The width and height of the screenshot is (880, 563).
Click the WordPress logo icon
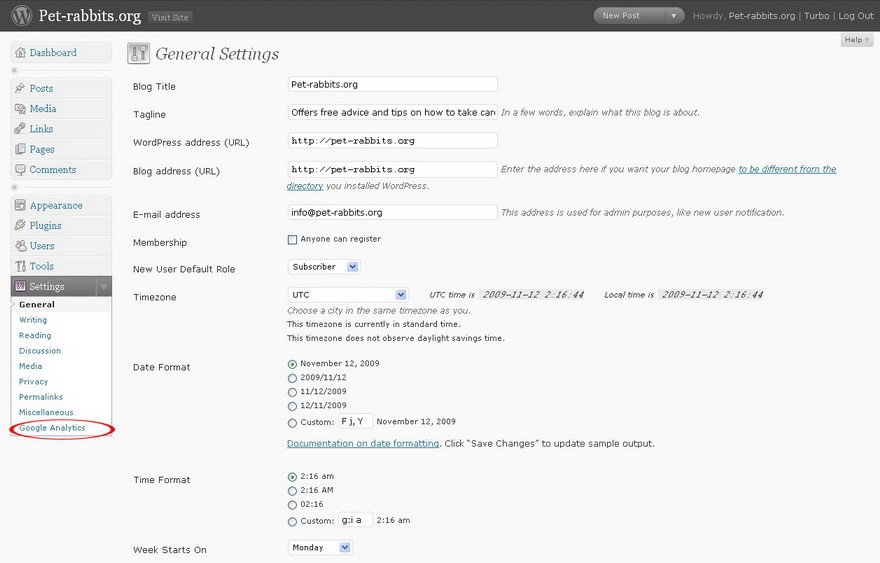pos(22,15)
